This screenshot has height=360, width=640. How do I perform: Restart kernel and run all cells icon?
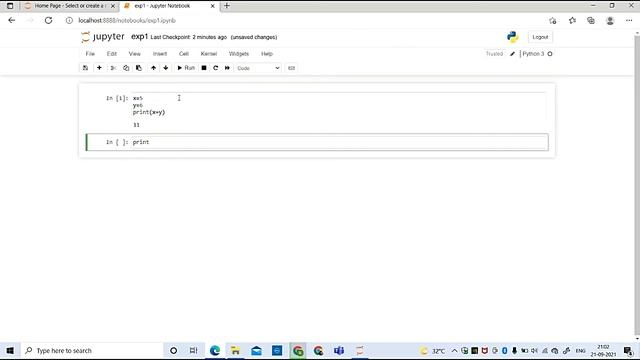(227, 68)
